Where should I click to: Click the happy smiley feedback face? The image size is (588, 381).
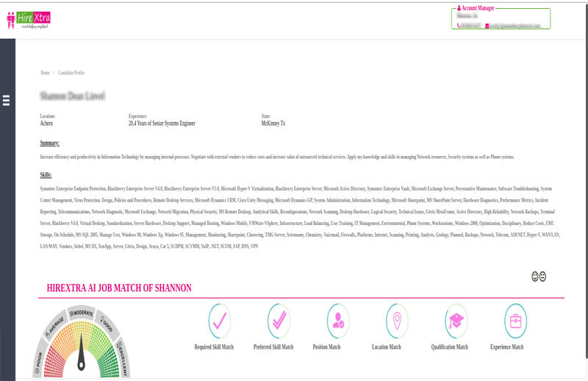pyautogui.click(x=535, y=277)
